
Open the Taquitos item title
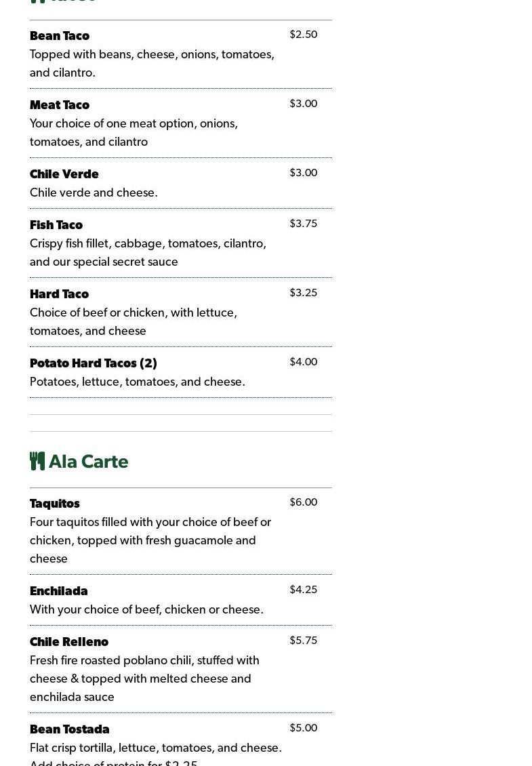click(x=55, y=504)
